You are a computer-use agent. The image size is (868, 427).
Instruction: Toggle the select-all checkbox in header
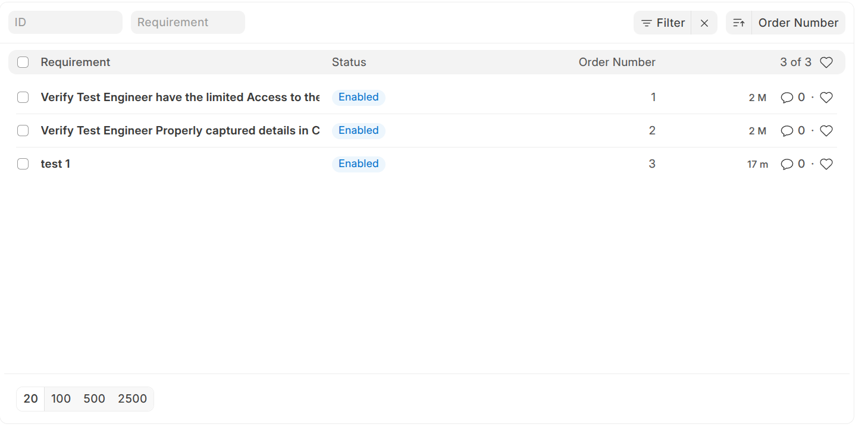23,62
